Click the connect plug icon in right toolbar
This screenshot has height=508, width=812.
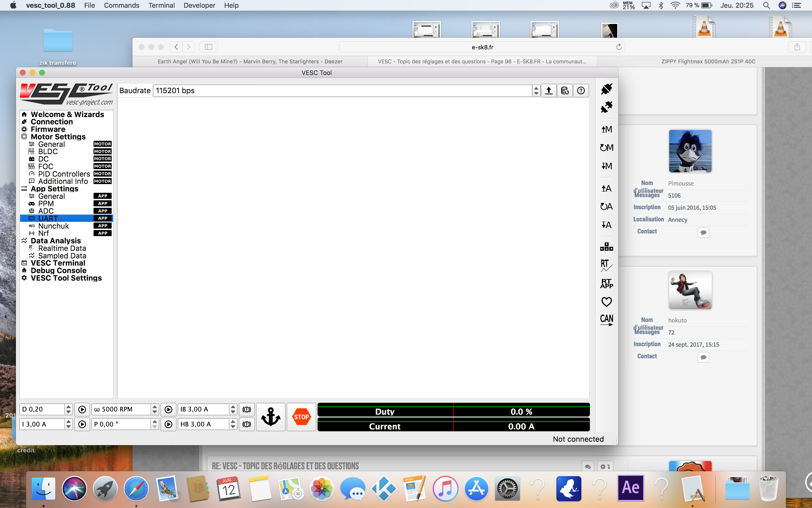[606, 89]
